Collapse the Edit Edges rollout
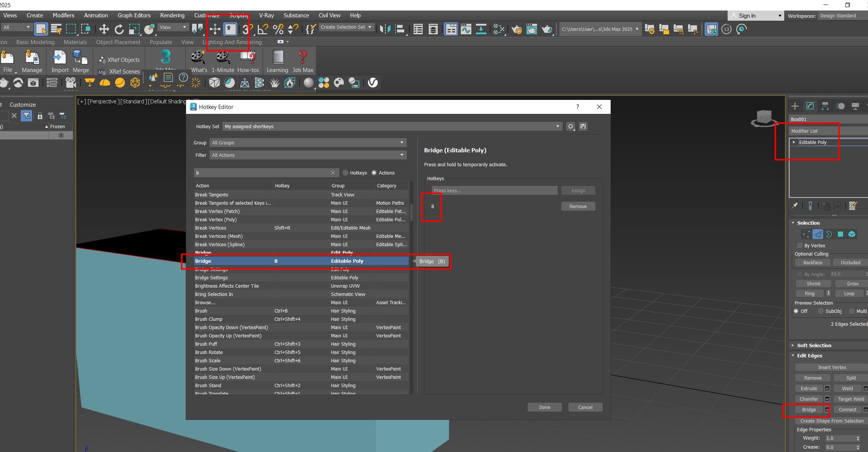 793,355
